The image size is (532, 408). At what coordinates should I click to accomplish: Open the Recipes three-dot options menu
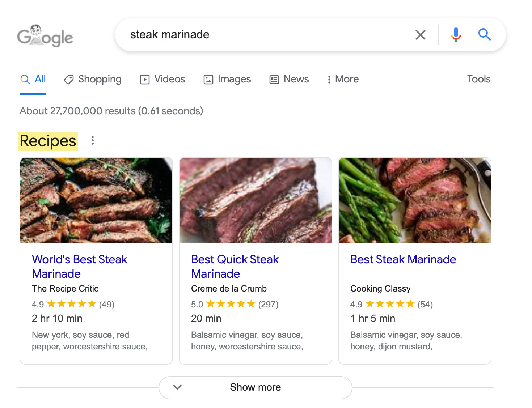[x=92, y=141]
